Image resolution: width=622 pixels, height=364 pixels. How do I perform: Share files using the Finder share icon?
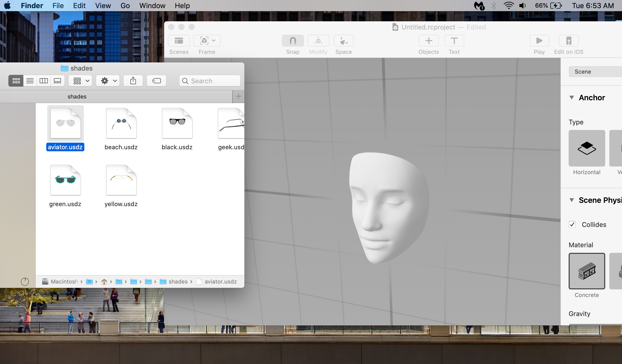point(133,81)
